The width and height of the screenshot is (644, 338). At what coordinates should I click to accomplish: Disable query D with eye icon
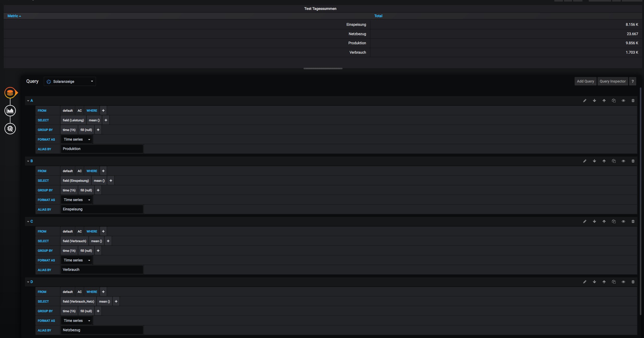(623, 282)
